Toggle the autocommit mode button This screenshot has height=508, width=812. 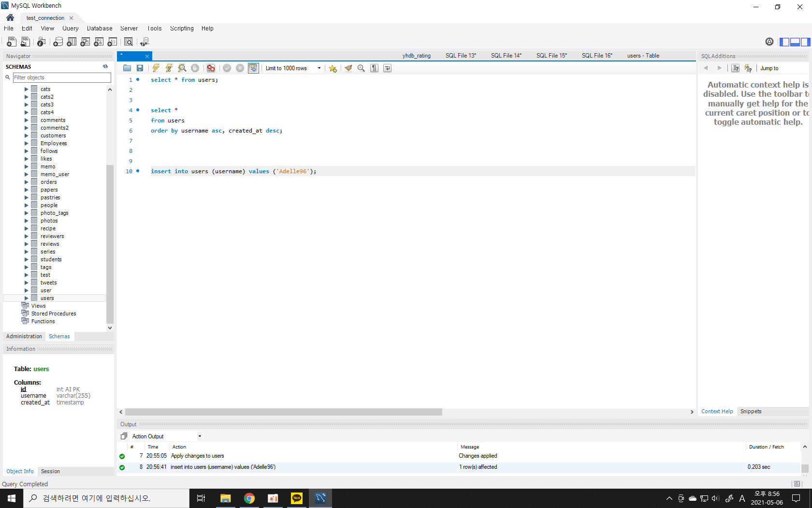click(x=253, y=68)
